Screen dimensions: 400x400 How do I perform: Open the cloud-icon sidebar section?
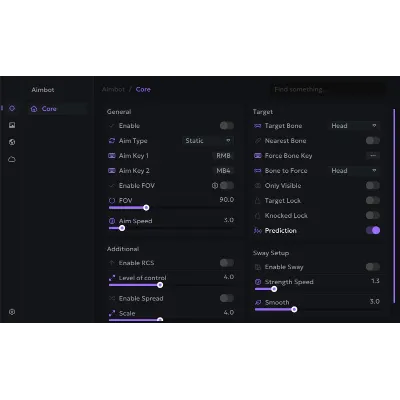tap(12, 159)
